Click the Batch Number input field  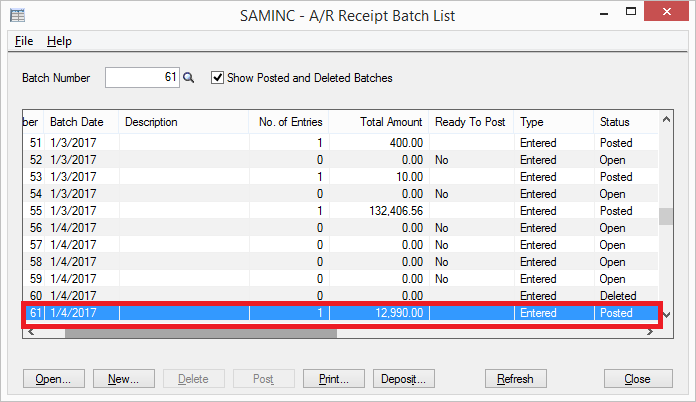click(142, 78)
